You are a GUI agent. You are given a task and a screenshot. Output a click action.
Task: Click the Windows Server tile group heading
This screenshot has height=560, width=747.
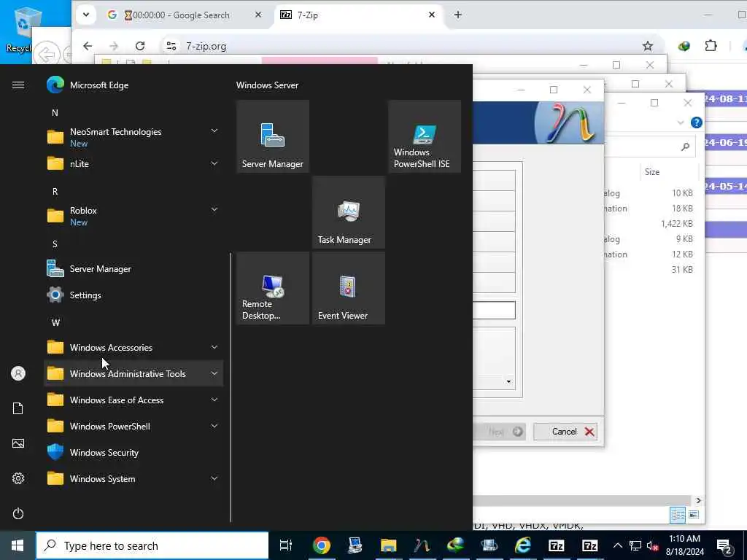(x=267, y=85)
